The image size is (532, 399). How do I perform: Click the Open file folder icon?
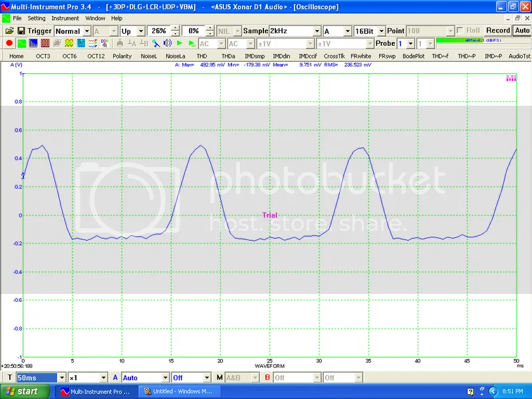[x=9, y=31]
